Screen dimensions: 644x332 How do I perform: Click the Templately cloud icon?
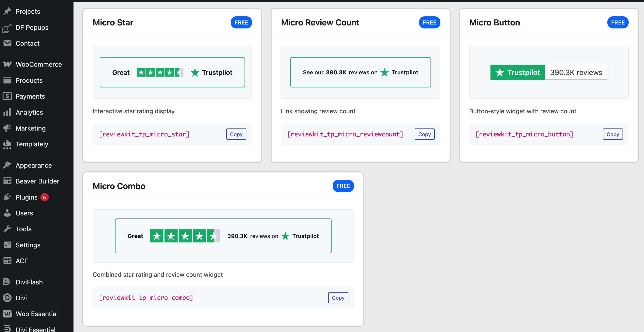[x=7, y=144]
